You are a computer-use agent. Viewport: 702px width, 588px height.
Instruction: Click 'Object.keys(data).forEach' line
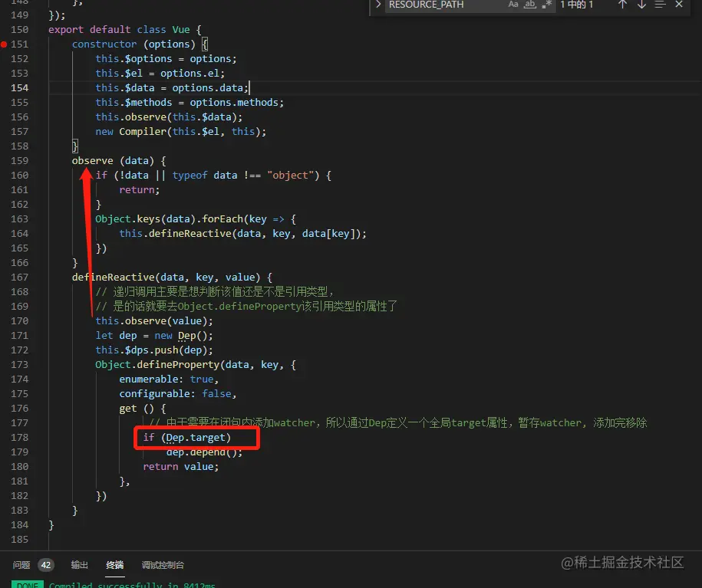pyautogui.click(x=195, y=218)
